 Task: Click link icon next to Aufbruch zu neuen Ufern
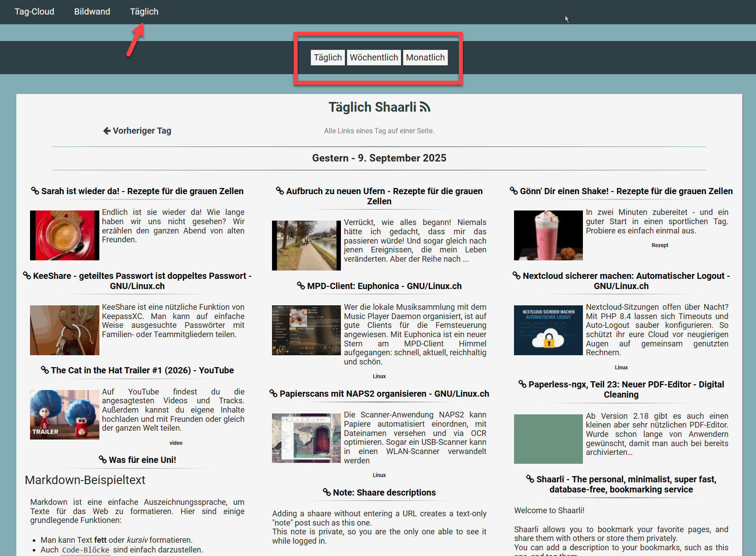click(280, 191)
